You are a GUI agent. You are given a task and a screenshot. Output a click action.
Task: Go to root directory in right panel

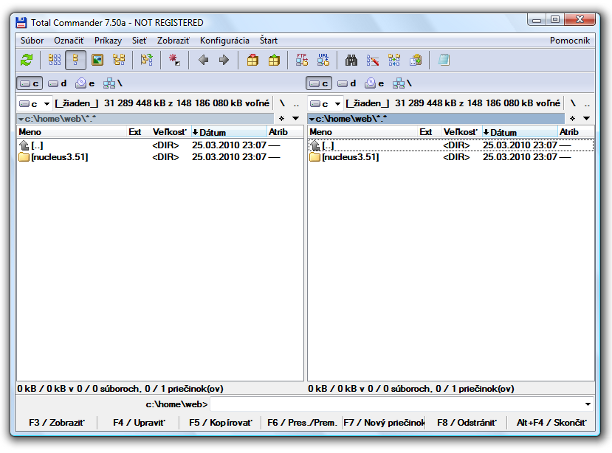[x=573, y=104]
